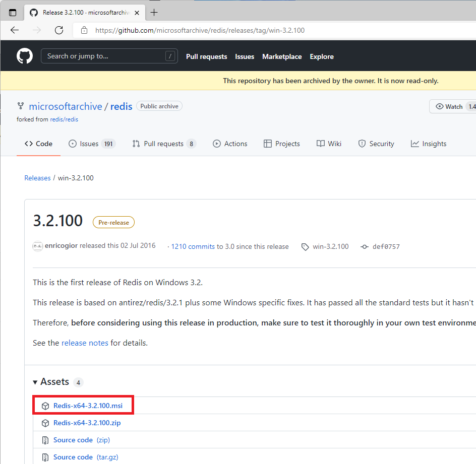The width and height of the screenshot is (476, 464).
Task: Open the redis/redis forked-from link
Action: (x=64, y=119)
